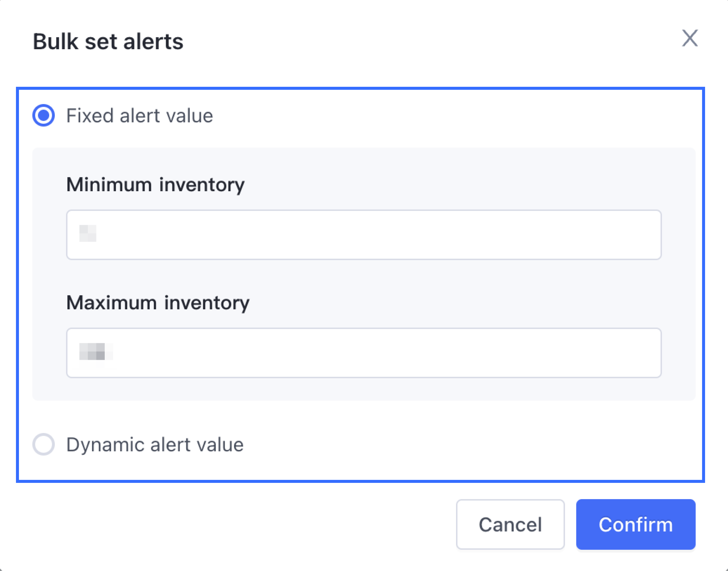This screenshot has height=571, width=728.
Task: Click the blurred value in Minimum inventory
Action: point(88,233)
